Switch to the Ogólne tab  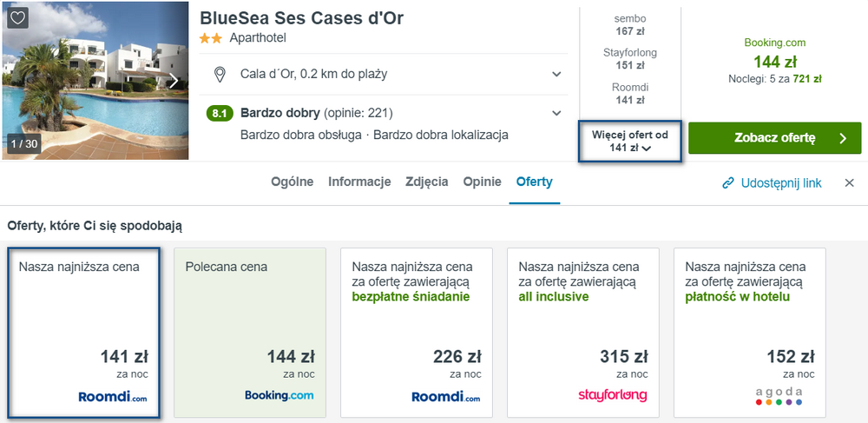point(293,182)
